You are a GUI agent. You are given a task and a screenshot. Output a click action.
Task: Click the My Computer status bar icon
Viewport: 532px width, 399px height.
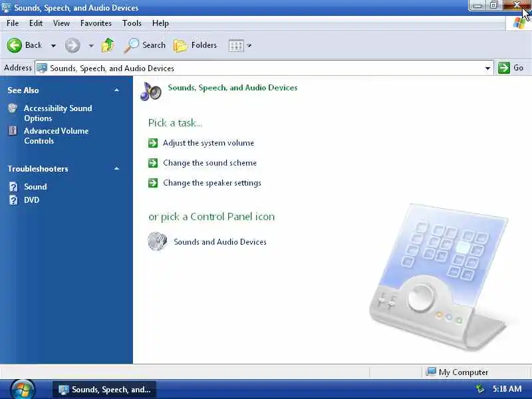[431, 372]
